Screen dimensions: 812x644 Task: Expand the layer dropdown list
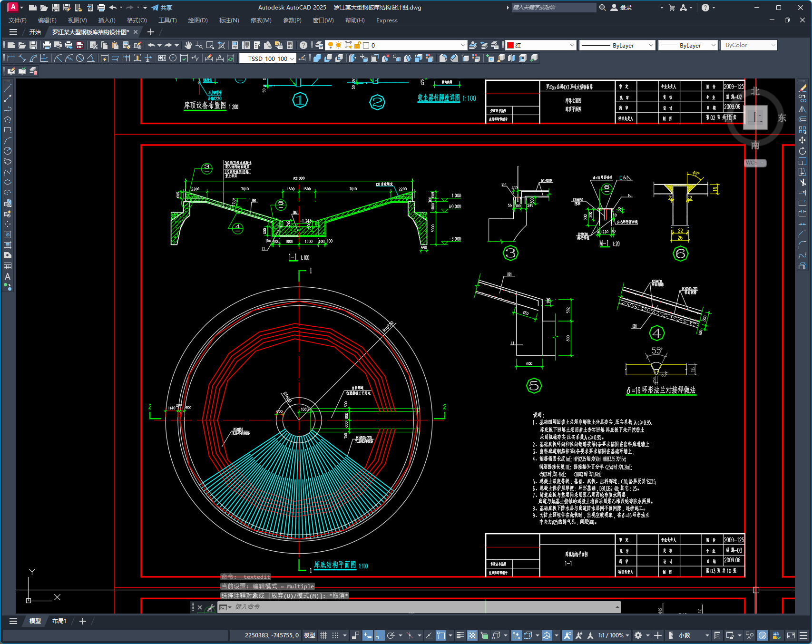(x=463, y=45)
